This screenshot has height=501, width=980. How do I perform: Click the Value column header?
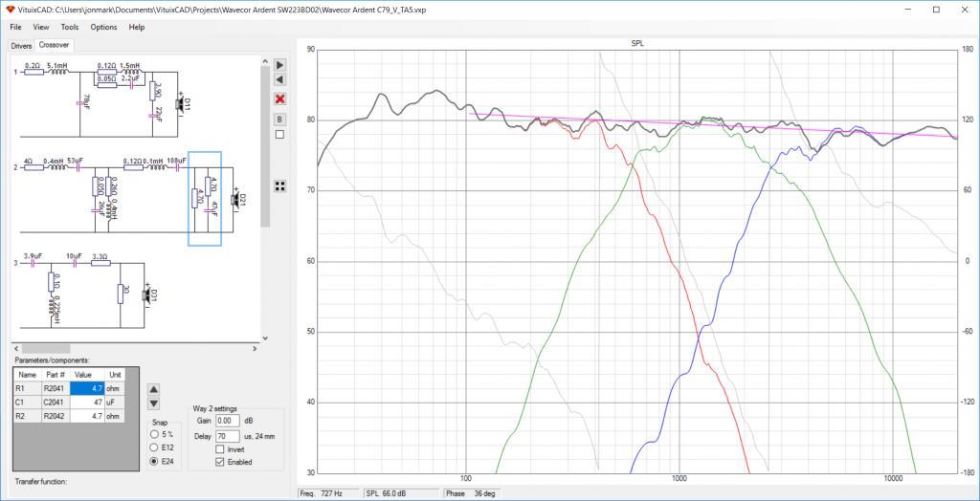click(x=87, y=374)
